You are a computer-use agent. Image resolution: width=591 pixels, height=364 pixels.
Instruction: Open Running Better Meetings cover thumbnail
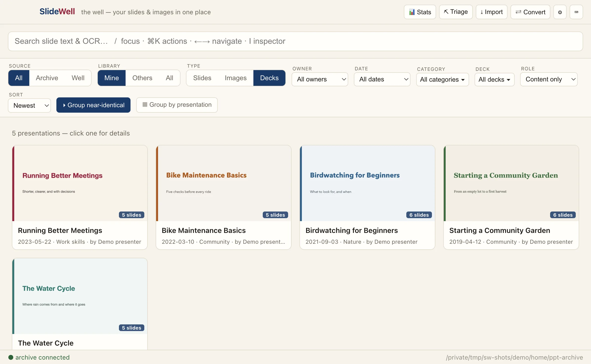click(80, 183)
